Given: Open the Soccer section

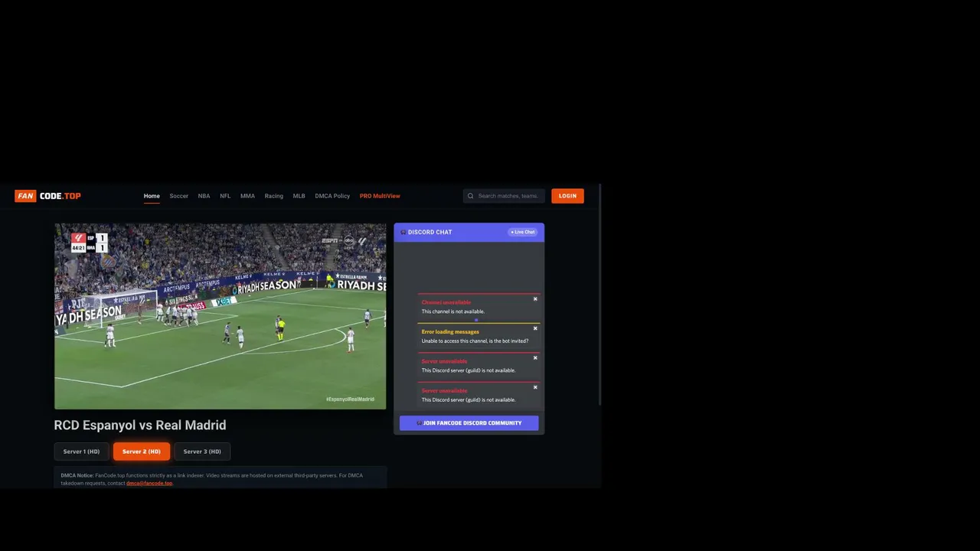Looking at the screenshot, I should tap(179, 196).
